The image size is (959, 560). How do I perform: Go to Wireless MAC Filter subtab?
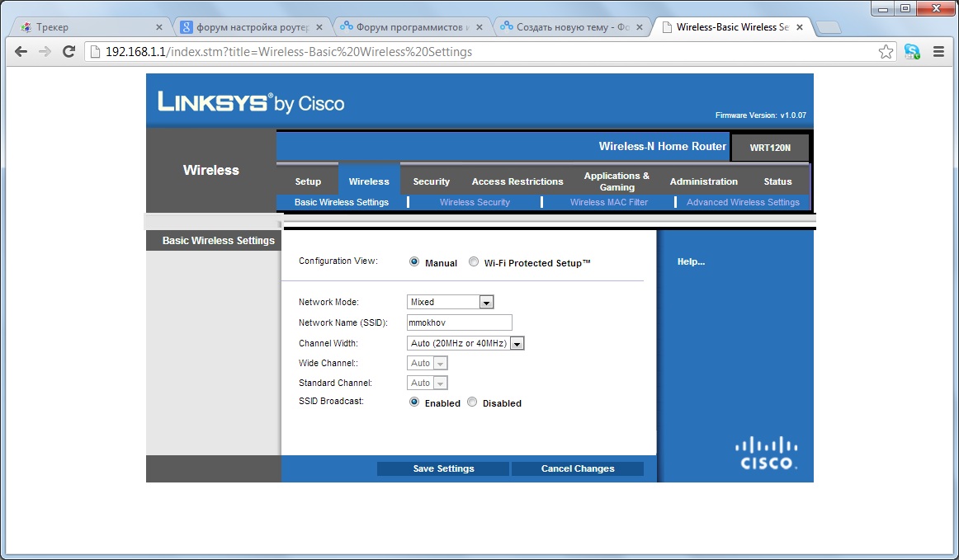tap(608, 202)
